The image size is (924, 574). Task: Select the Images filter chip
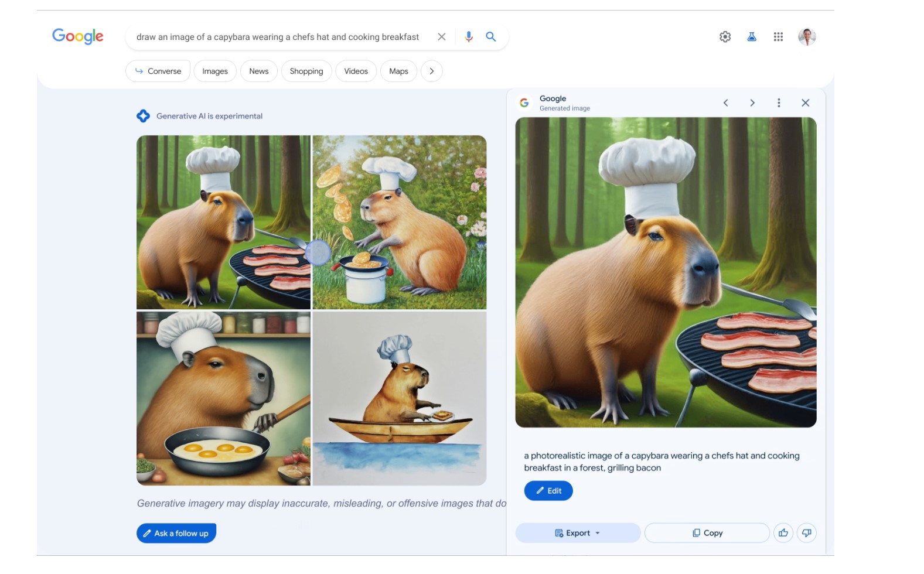pos(215,71)
